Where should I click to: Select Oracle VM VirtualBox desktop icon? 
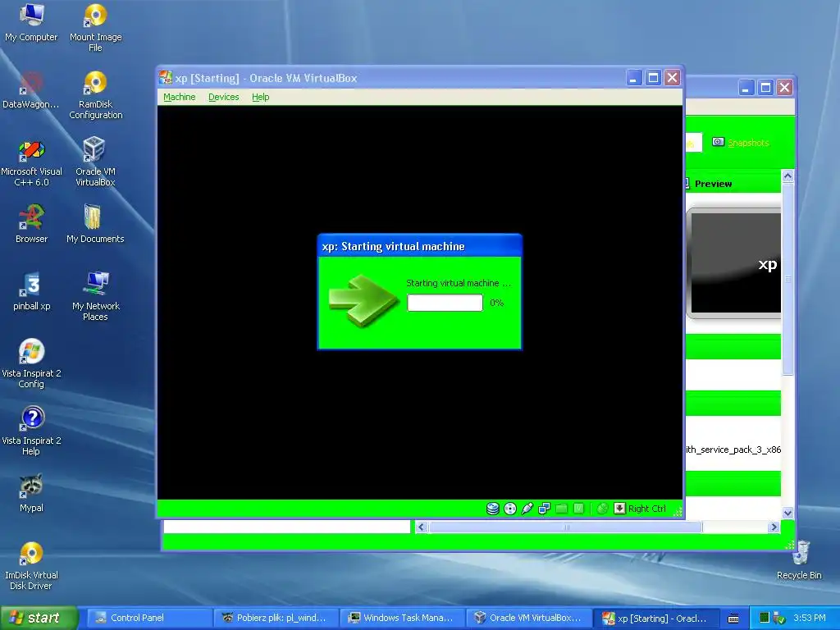[95, 162]
